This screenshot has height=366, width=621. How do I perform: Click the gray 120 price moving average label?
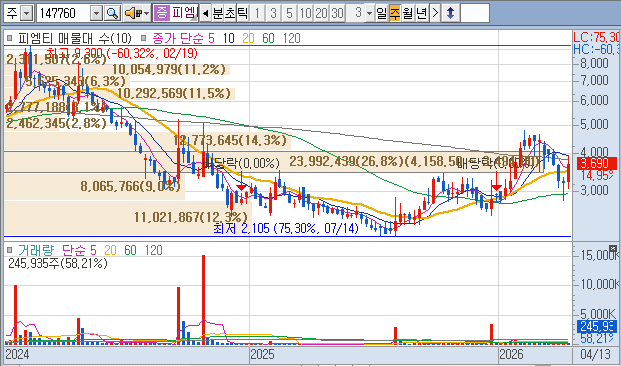pyautogui.click(x=292, y=38)
